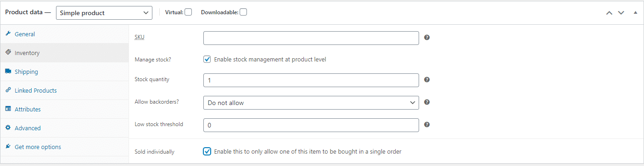Image resolution: width=644 pixels, height=166 pixels.
Task: Collapse the Product data panel with triangle toggle
Action: pyautogui.click(x=636, y=13)
